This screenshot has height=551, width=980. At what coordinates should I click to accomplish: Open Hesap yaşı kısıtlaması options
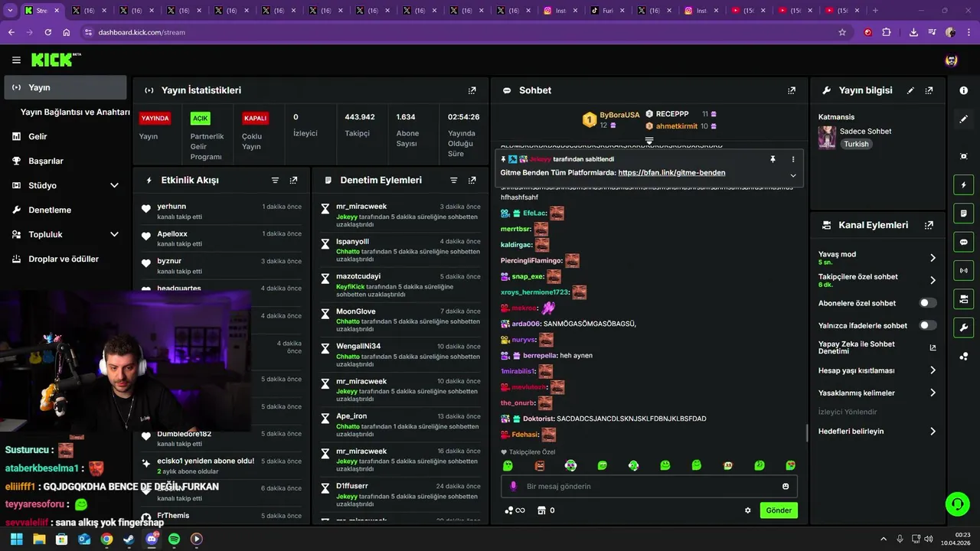click(x=933, y=370)
